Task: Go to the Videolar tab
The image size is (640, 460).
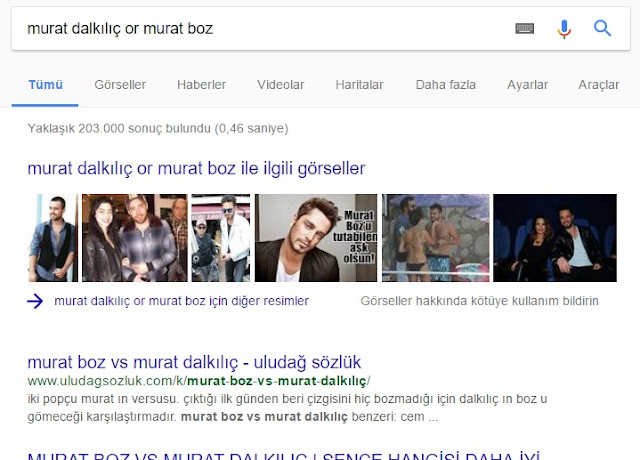Action: pyautogui.click(x=280, y=85)
